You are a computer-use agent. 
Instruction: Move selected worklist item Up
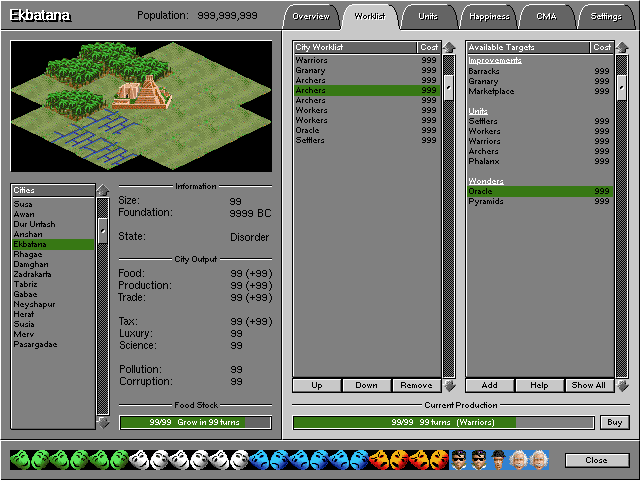[x=317, y=385]
